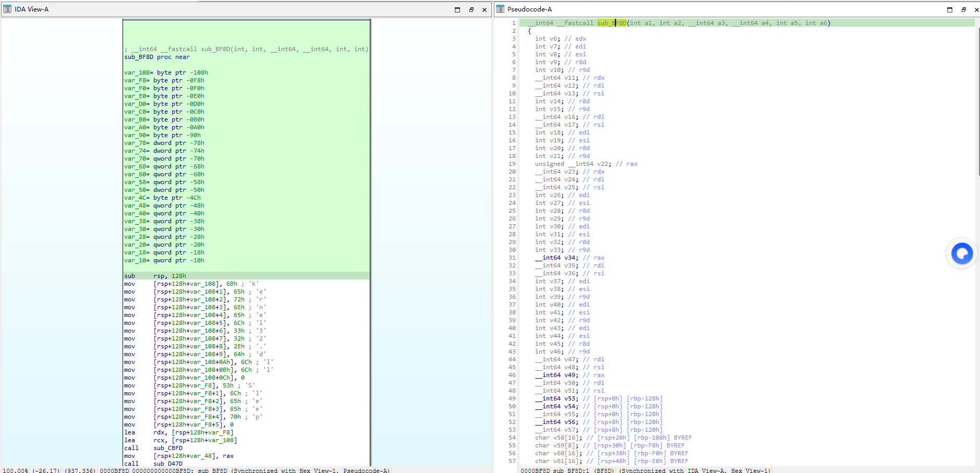980x473 pixels.
Task: Click the blue floating assistant icon
Action: (x=962, y=254)
